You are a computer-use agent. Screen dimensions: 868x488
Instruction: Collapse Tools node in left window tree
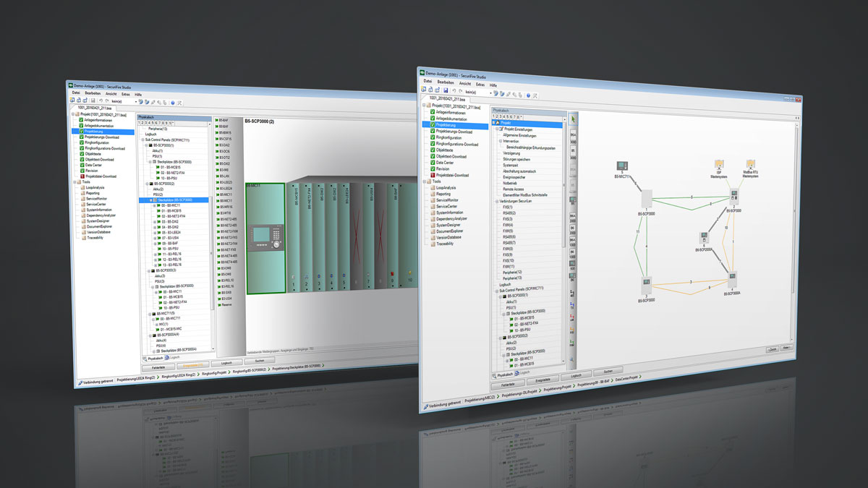[75, 181]
